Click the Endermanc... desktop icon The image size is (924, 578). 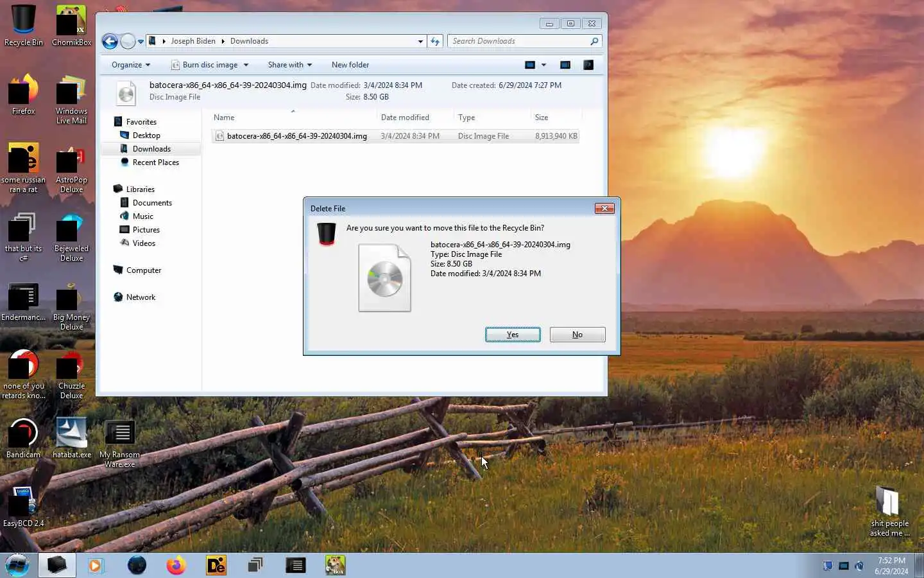pyautogui.click(x=24, y=302)
